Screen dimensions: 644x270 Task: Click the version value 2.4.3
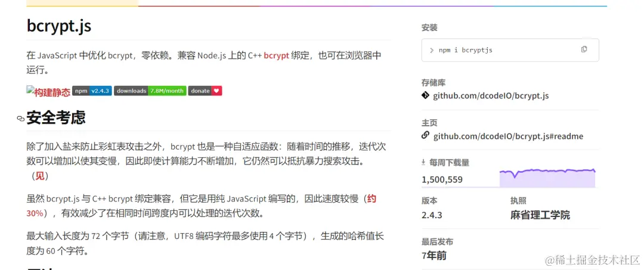[432, 215]
